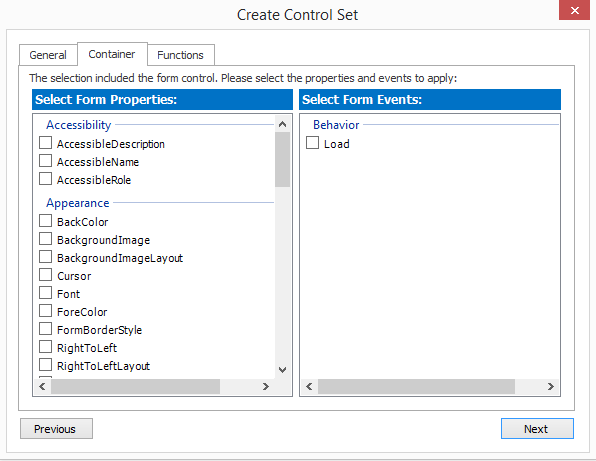Enable the AccessibleName checkbox
Screen dimensions: 596x461
(x=46, y=161)
